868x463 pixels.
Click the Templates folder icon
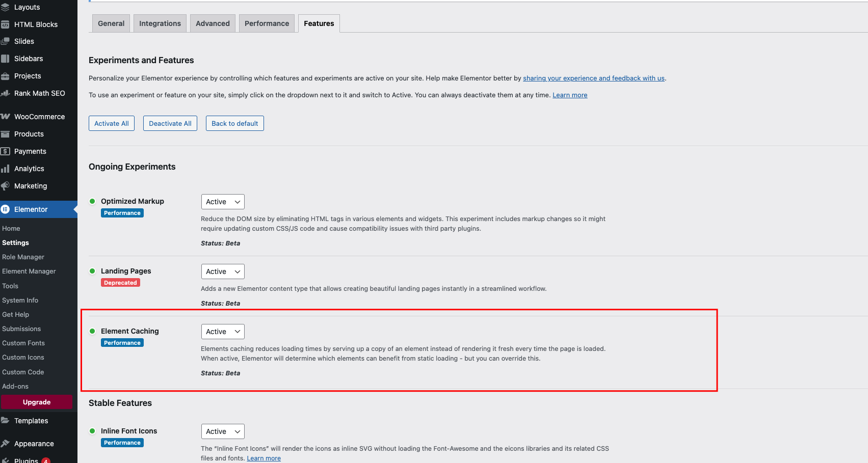coord(5,421)
